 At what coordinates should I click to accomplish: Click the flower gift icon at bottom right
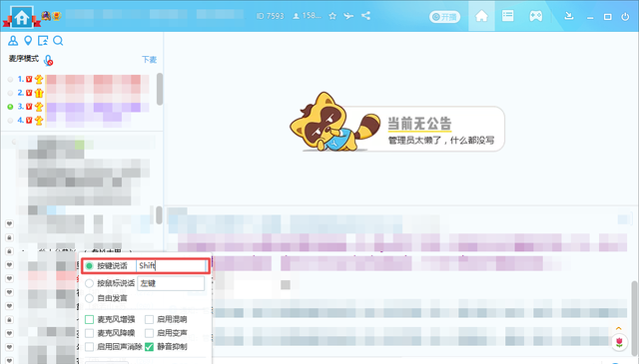pyautogui.click(x=619, y=342)
